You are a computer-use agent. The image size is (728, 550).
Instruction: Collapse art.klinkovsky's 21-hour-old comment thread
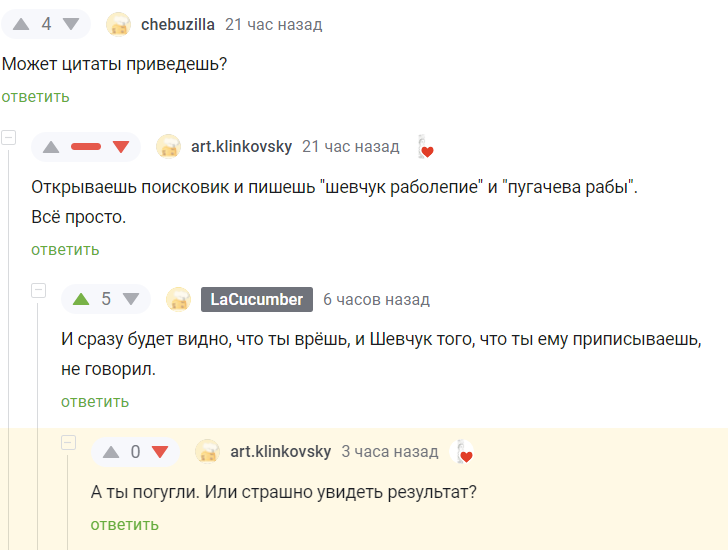coord(9,137)
